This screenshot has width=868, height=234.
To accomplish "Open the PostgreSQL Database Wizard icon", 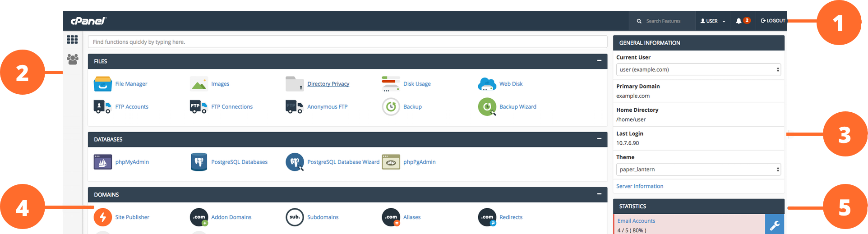I will tap(295, 162).
